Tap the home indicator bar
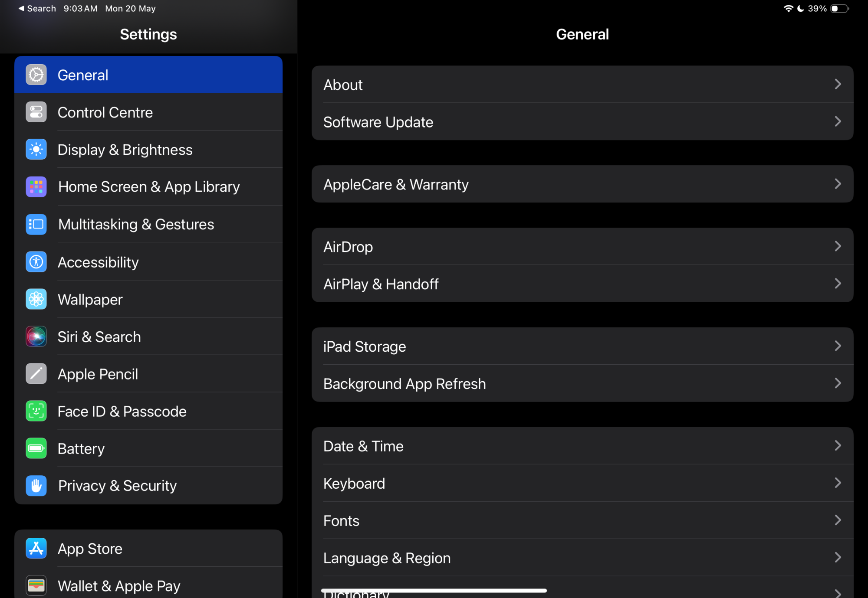868x598 pixels. (x=434, y=590)
